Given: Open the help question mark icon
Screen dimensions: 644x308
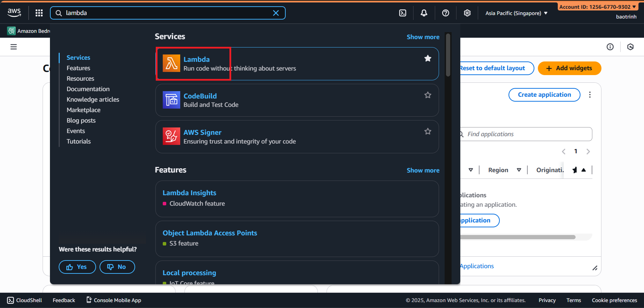Looking at the screenshot, I should coord(446,13).
